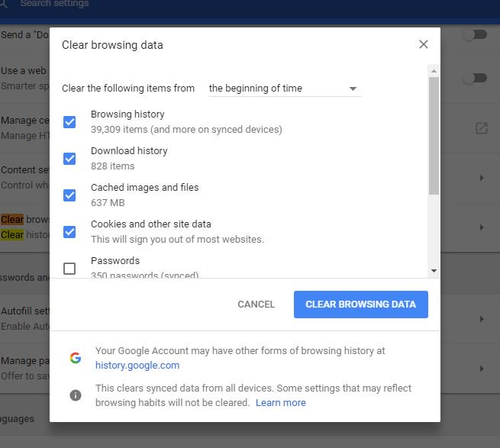
Task: Click the dialog scrollbar up arrow
Action: coord(434,71)
